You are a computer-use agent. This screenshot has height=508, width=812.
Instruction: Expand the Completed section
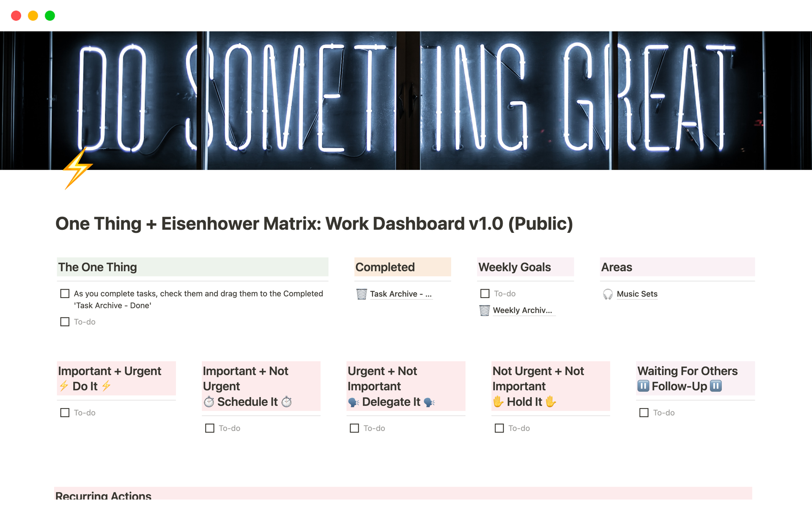[386, 267]
